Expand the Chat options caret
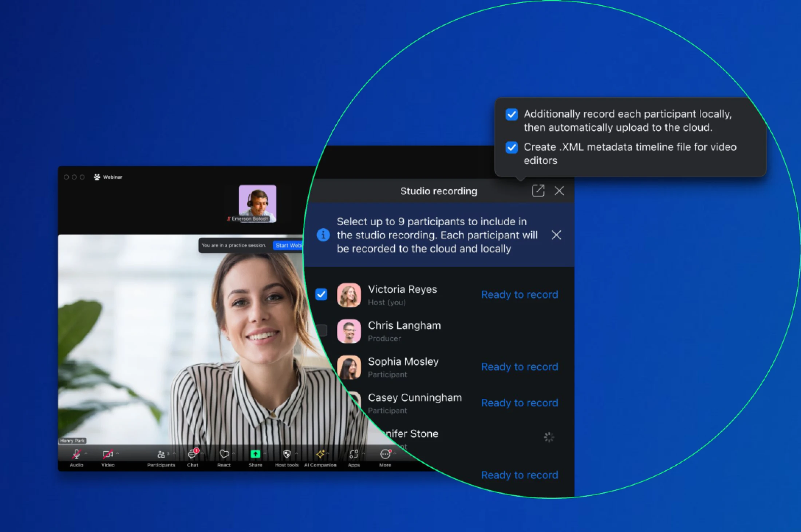Image resolution: width=801 pixels, height=532 pixels. pyautogui.click(x=202, y=453)
